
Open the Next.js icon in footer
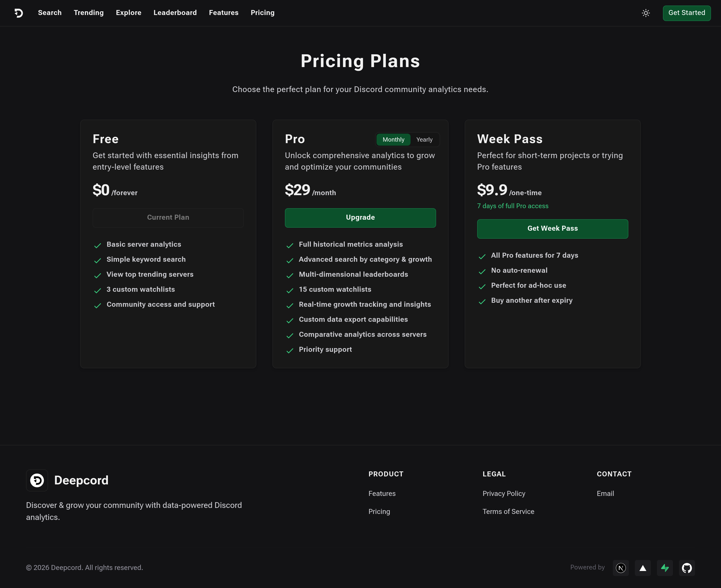click(x=621, y=568)
